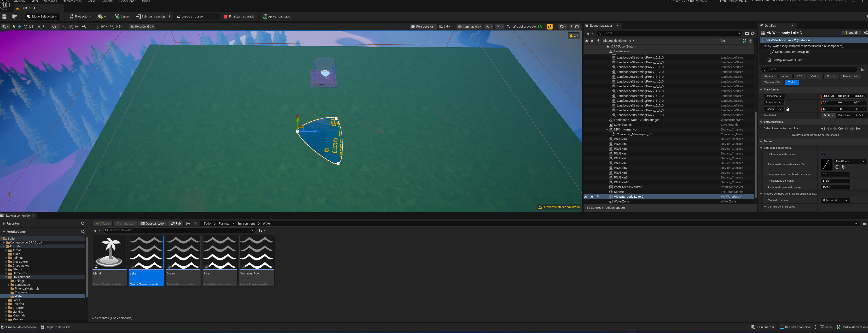Viewport: 868px width, 333px height.
Task: Hide VK Waterbody Lake C with eye icon
Action: click(586, 197)
